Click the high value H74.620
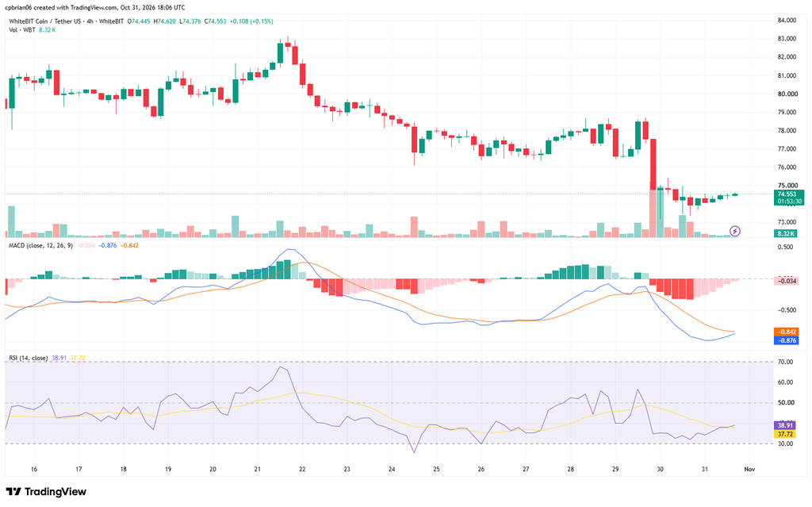Screen dimensions: 812x507 pyautogui.click(x=165, y=21)
